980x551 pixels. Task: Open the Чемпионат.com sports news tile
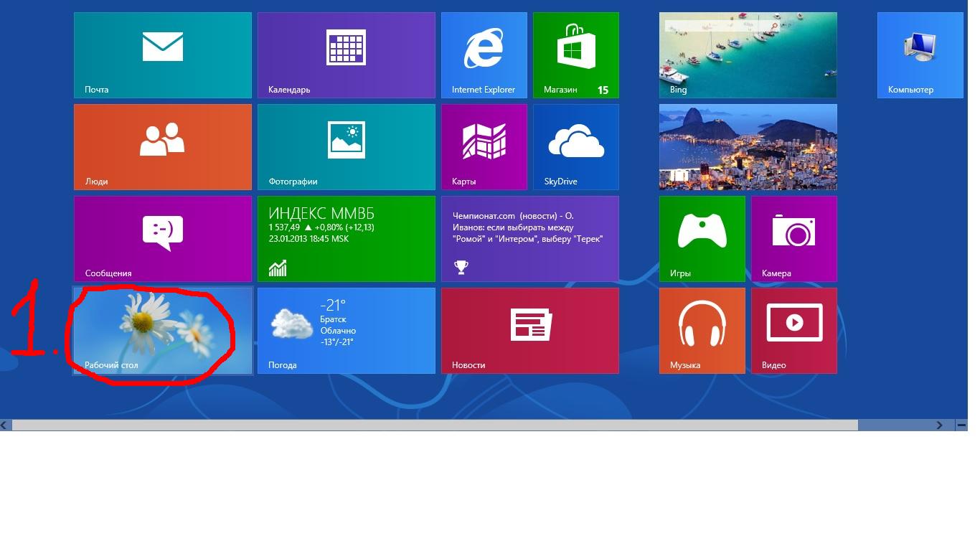530,239
